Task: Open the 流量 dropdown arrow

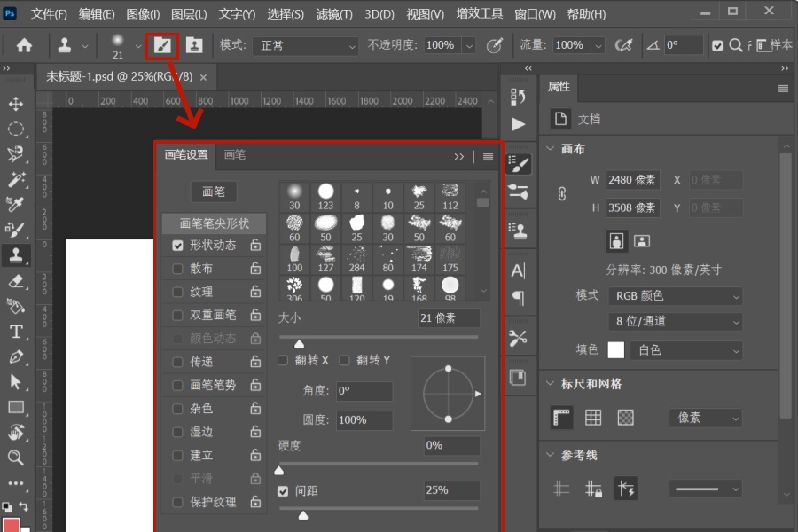Action: [598, 46]
